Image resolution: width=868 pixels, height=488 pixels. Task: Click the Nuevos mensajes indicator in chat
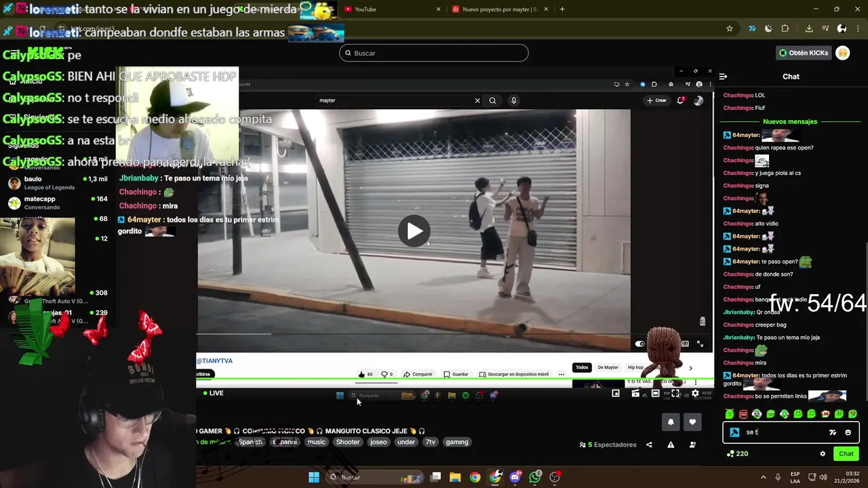click(x=790, y=121)
